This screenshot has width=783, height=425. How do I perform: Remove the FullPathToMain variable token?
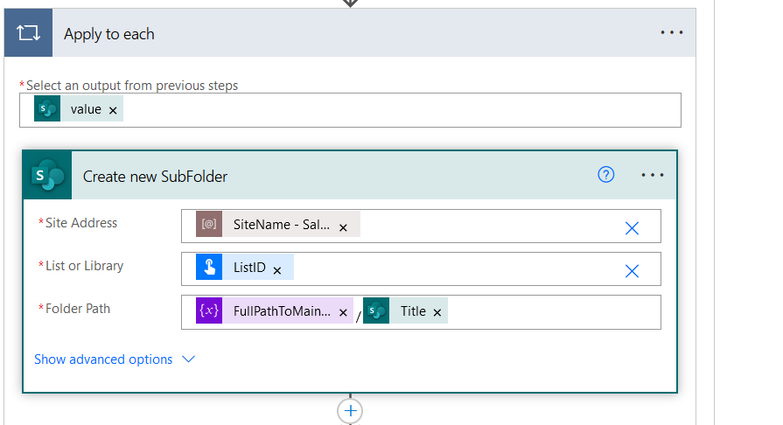pyautogui.click(x=343, y=313)
